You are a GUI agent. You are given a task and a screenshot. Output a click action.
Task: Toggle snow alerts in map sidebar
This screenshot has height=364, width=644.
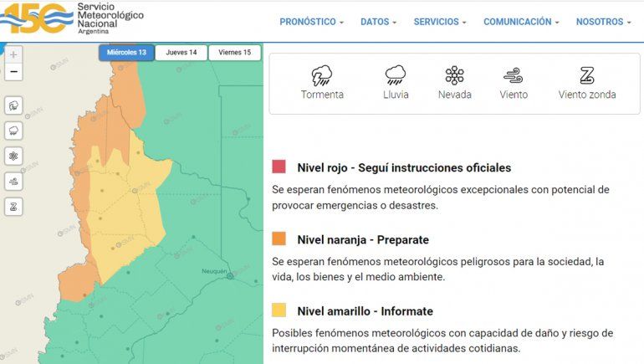tap(14, 156)
